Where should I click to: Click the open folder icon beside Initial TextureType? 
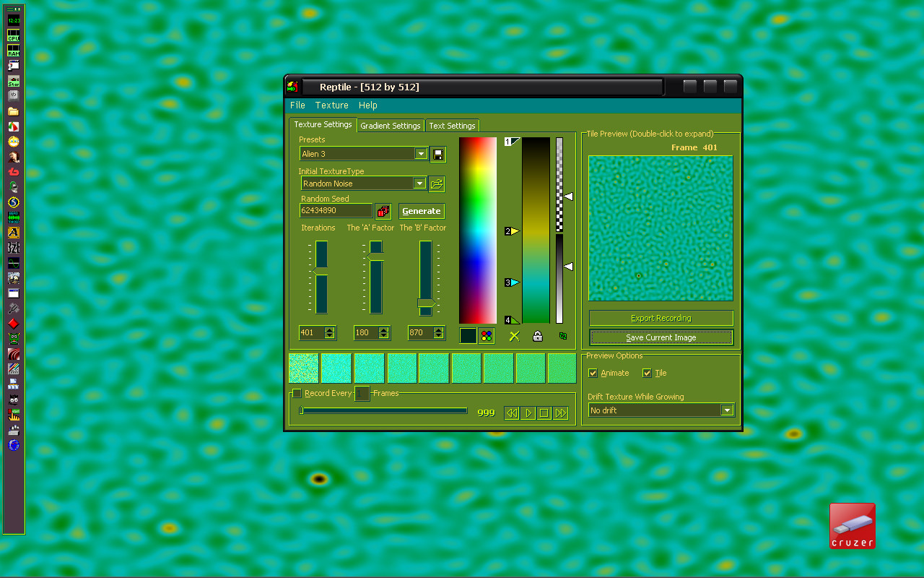436,184
